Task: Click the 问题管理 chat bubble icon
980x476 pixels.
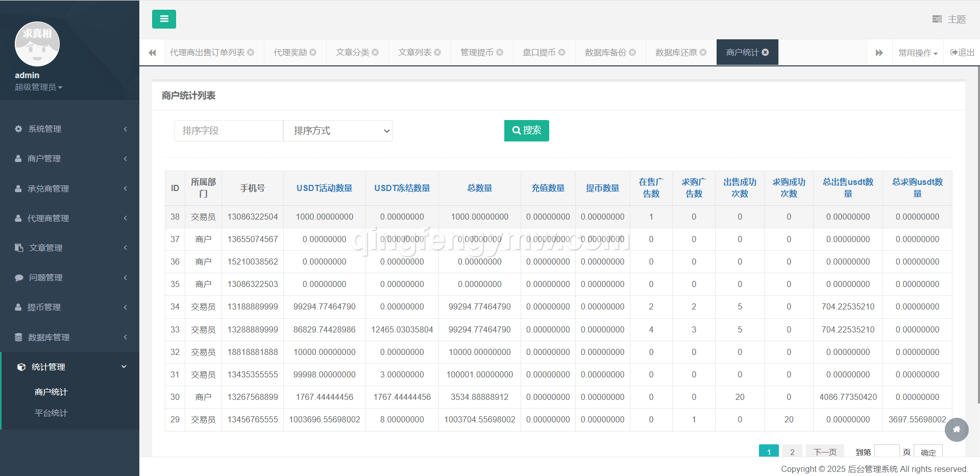Action: click(19, 277)
